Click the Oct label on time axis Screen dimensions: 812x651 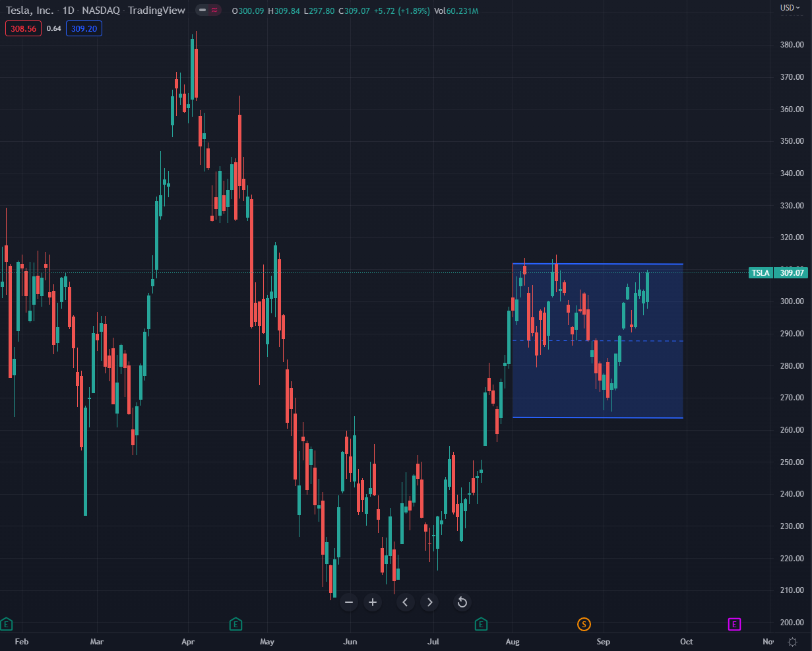coord(687,641)
